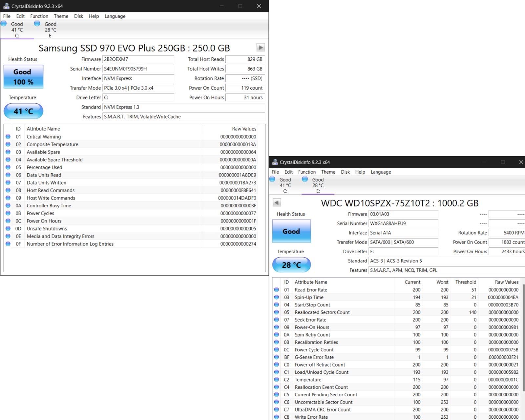Click status orb for Controller Busy Time row

[x=8, y=205]
